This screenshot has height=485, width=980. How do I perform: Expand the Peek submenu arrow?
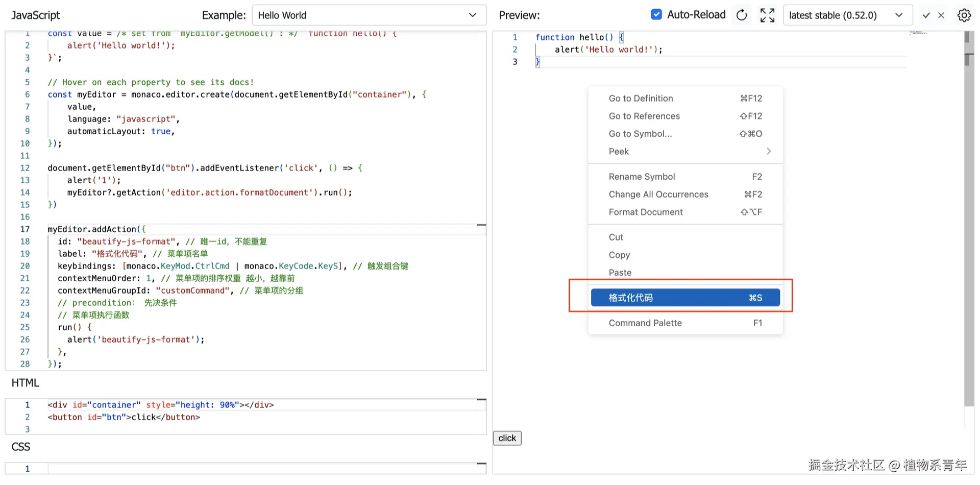(x=768, y=151)
